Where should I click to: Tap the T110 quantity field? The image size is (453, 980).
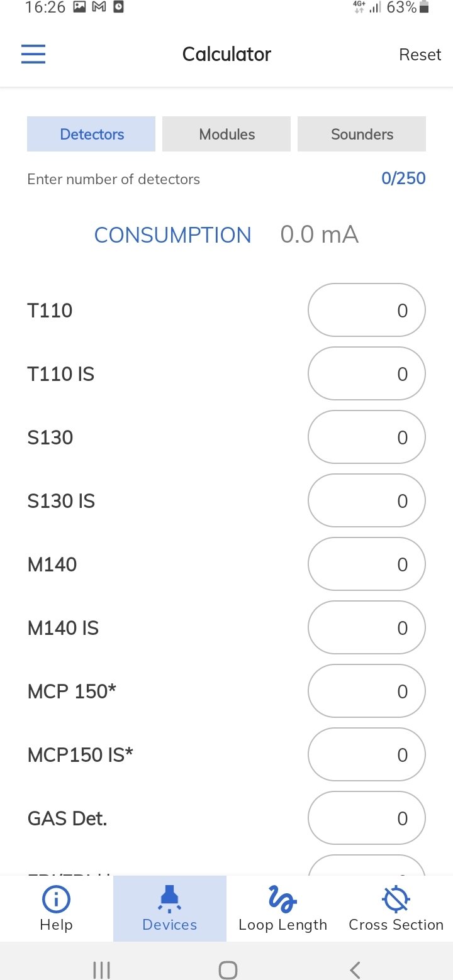[x=366, y=311]
